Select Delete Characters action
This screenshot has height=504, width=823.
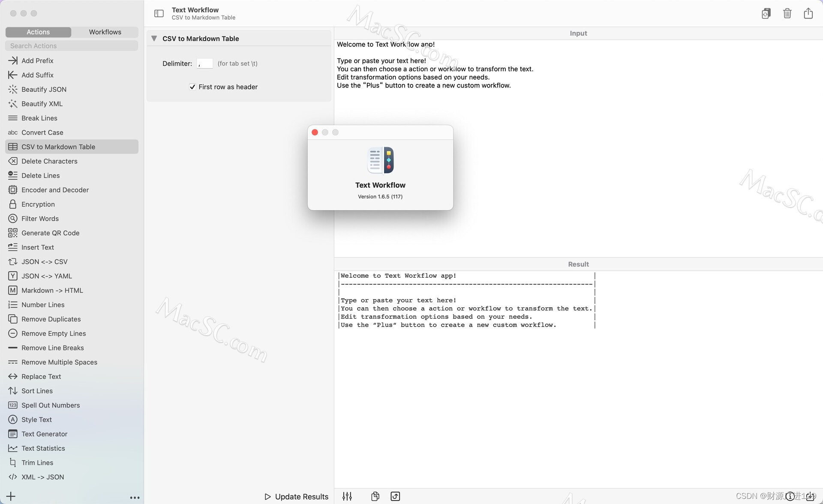click(72, 161)
